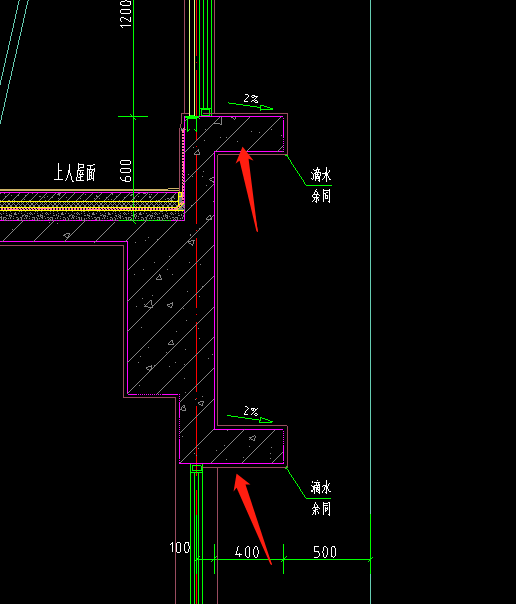Select the 上人屋面 roof label

(x=74, y=173)
